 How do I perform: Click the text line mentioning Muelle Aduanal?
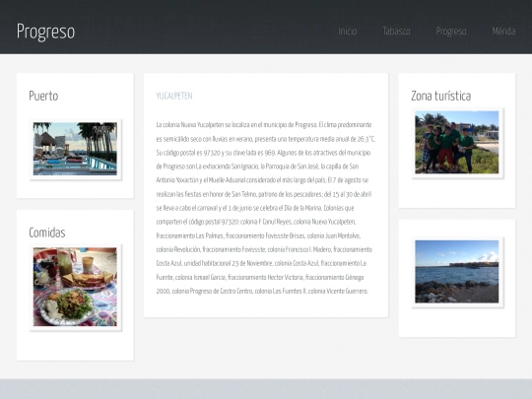point(262,180)
